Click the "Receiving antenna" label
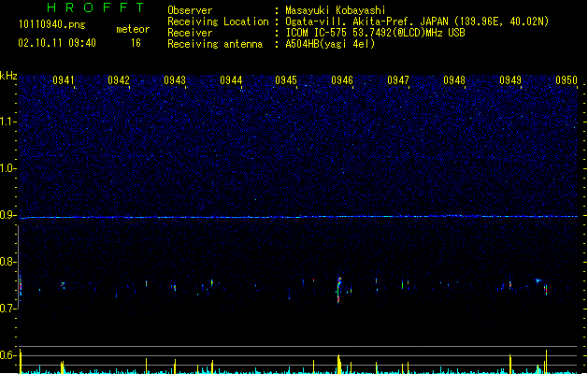The width and height of the screenshot is (588, 374). (x=215, y=44)
